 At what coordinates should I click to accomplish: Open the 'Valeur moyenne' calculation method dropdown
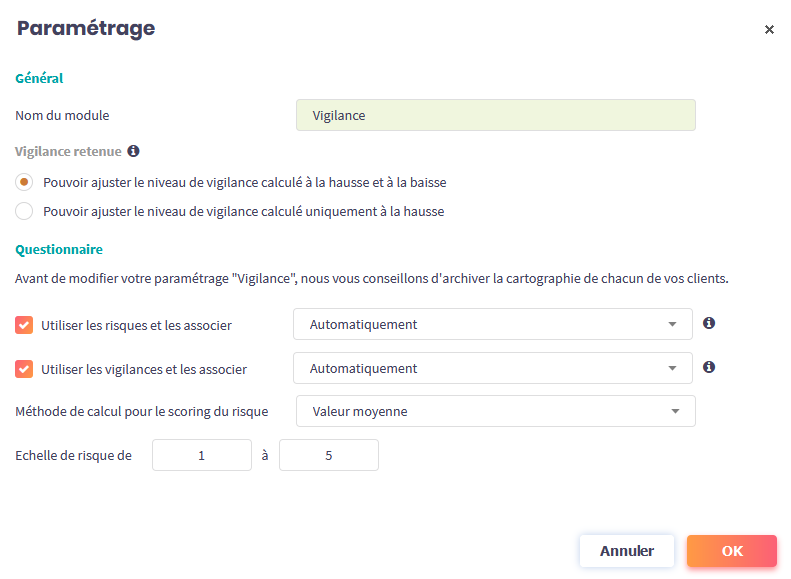pos(495,411)
